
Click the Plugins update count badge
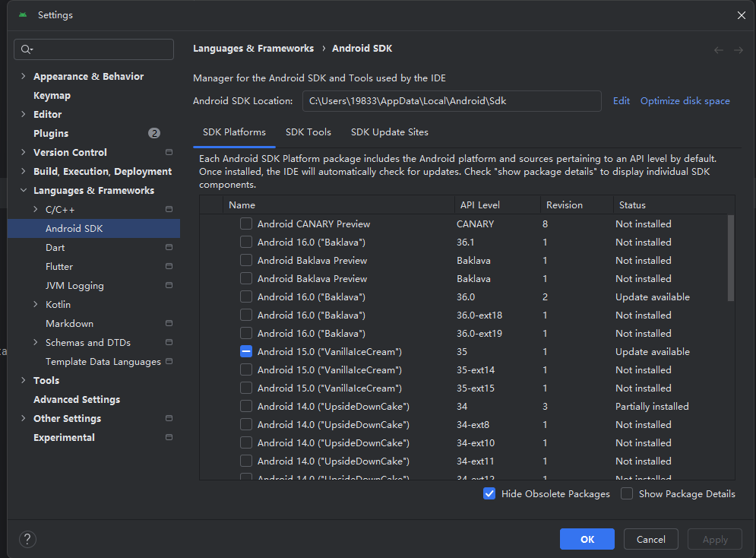tap(153, 133)
